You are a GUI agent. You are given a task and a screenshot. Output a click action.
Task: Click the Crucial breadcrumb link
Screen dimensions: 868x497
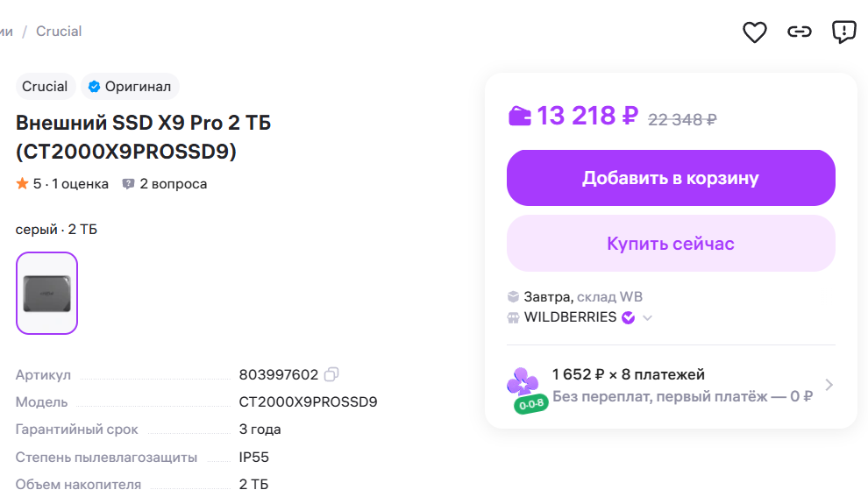(x=59, y=32)
